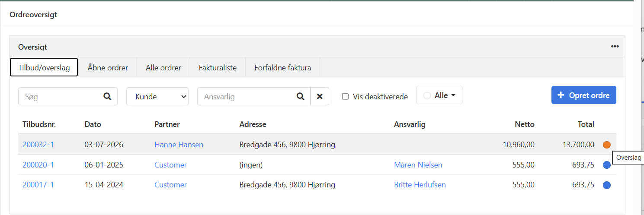
Task: Click the orange status dot for 200032-1
Action: [x=607, y=145]
